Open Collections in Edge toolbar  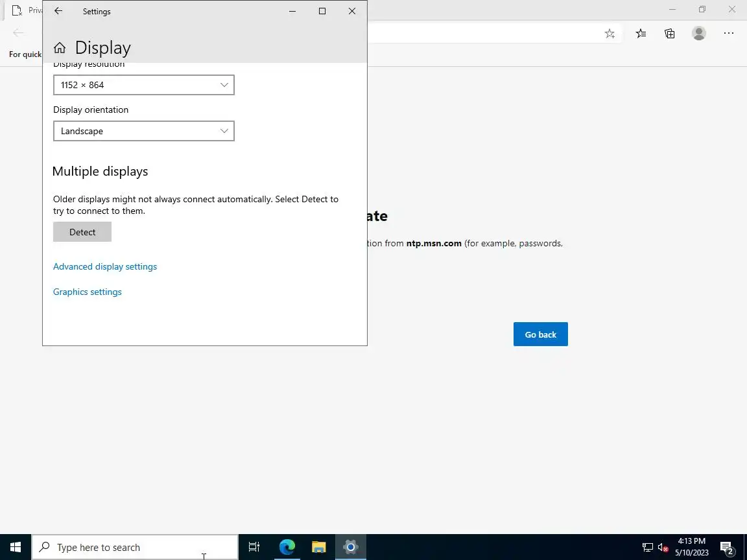coord(670,33)
